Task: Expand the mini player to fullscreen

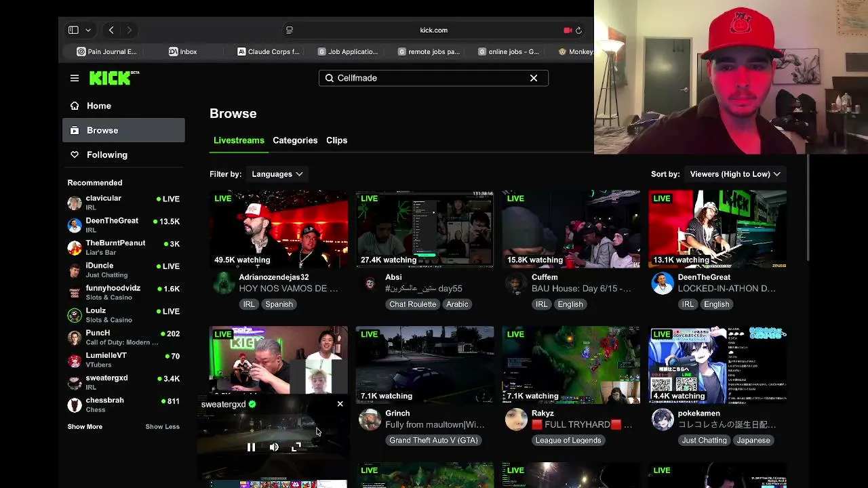Action: pos(296,447)
